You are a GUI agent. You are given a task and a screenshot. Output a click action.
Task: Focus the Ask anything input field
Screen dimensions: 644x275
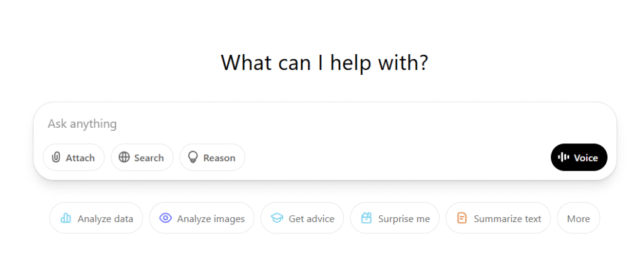[325, 124]
